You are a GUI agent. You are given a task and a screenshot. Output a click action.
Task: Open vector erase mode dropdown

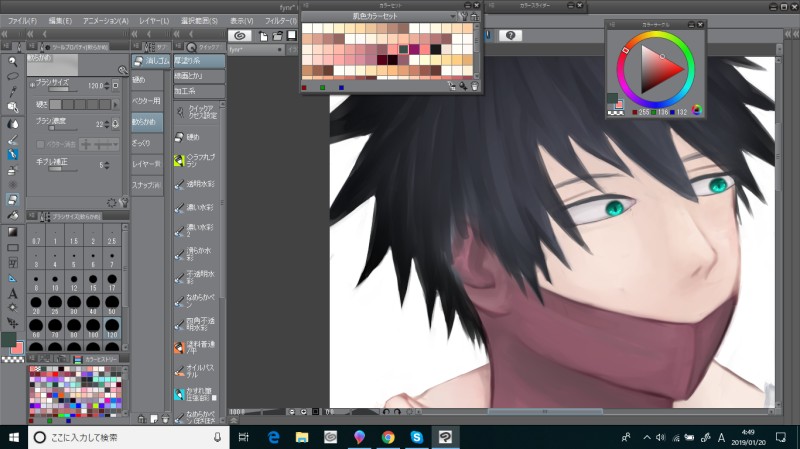[99, 145]
